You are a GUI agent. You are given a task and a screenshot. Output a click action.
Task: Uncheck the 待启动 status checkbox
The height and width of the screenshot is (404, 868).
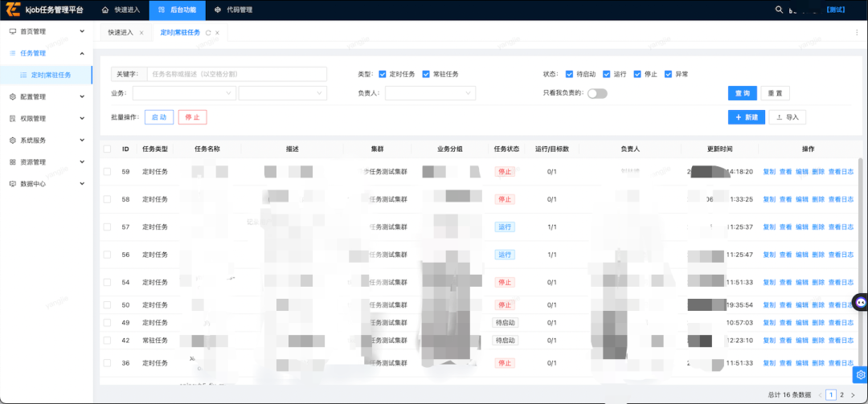569,74
